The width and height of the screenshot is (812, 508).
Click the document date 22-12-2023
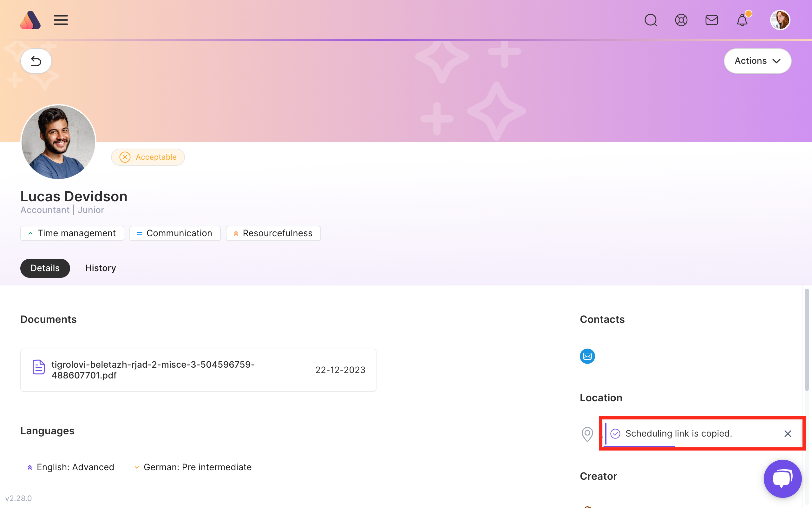[340, 370]
